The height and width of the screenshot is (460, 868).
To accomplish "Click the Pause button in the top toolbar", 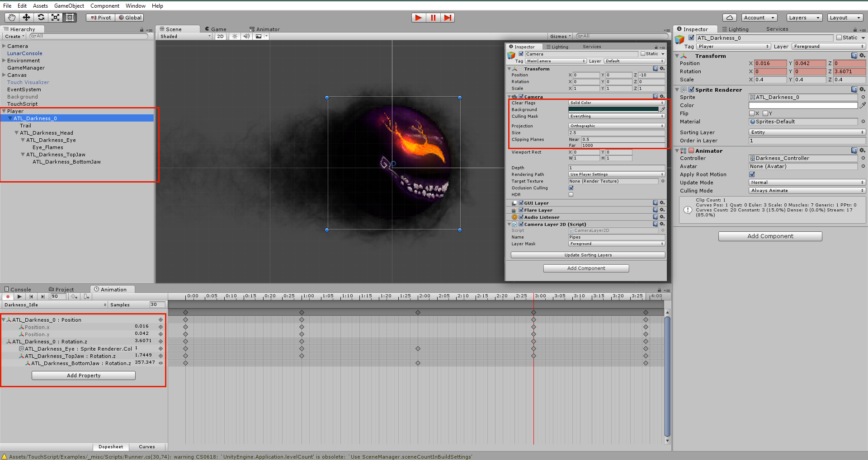I will click(x=433, y=18).
